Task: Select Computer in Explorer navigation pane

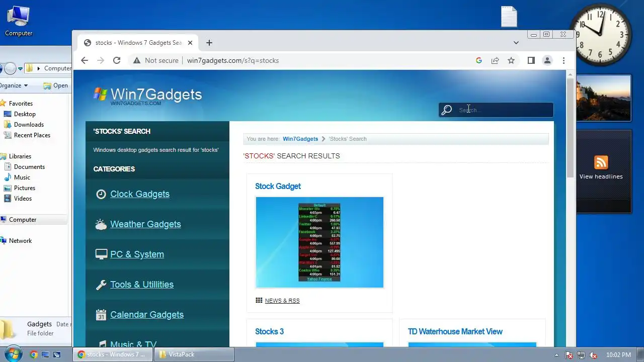Action: 23,220
